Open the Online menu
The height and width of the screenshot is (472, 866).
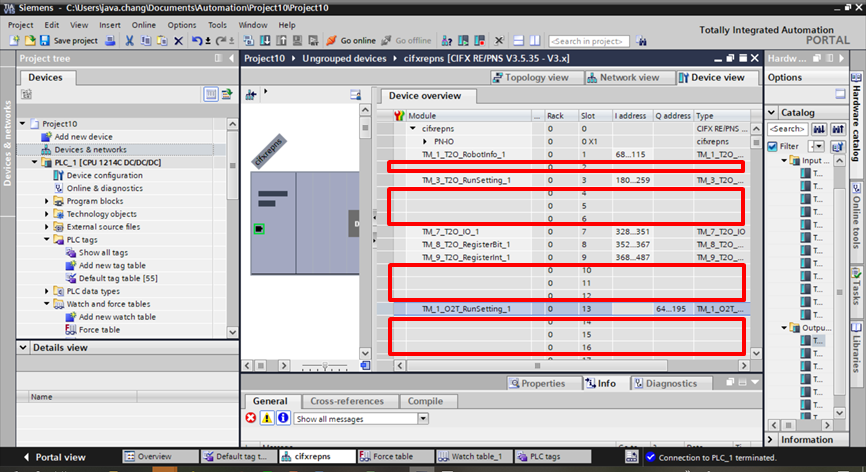144,25
